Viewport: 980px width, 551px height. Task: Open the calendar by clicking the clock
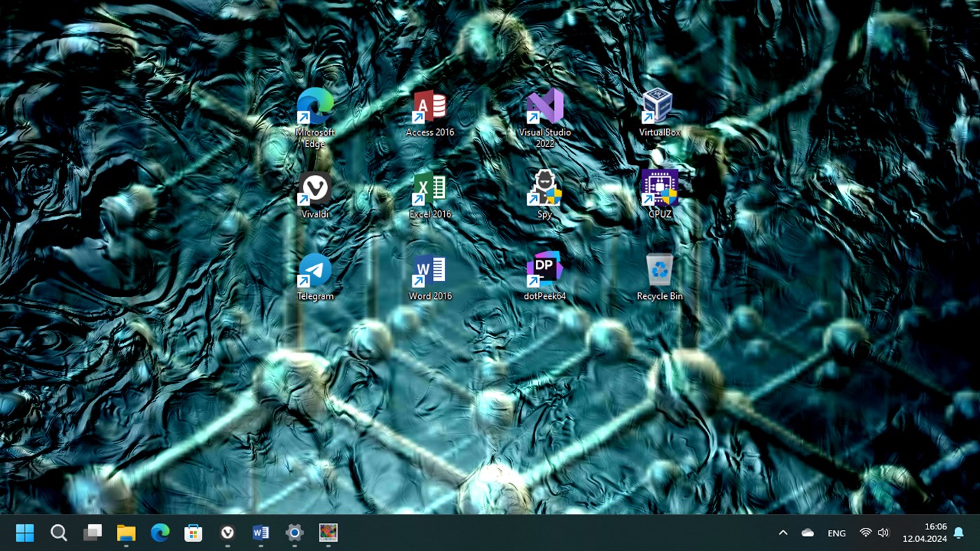[x=926, y=533]
